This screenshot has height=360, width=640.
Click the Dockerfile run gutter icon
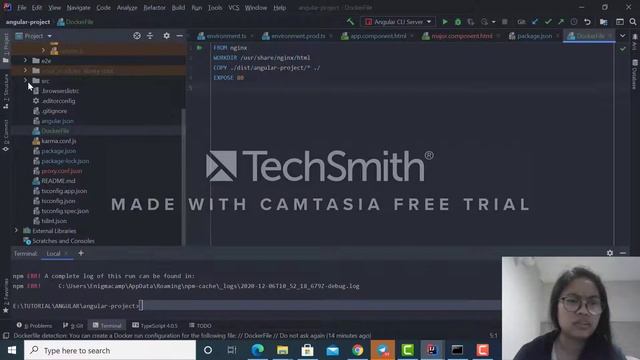(x=200, y=48)
